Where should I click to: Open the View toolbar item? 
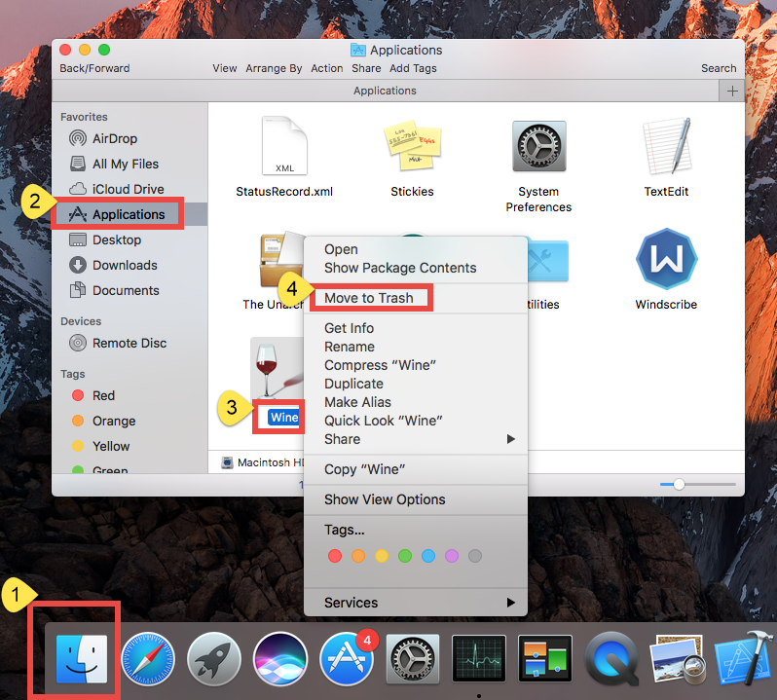pos(225,68)
